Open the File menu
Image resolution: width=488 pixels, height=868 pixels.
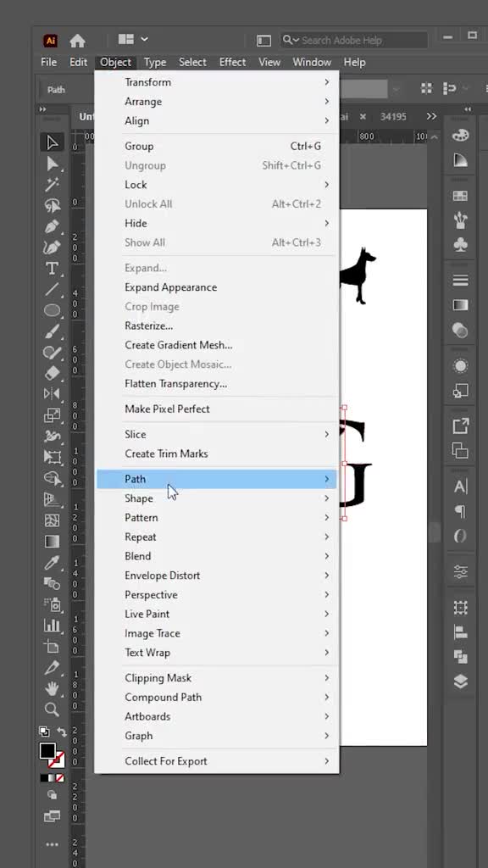coord(48,62)
